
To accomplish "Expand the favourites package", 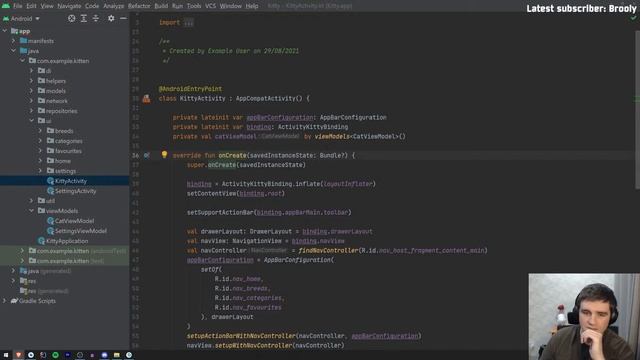I will (x=40, y=151).
